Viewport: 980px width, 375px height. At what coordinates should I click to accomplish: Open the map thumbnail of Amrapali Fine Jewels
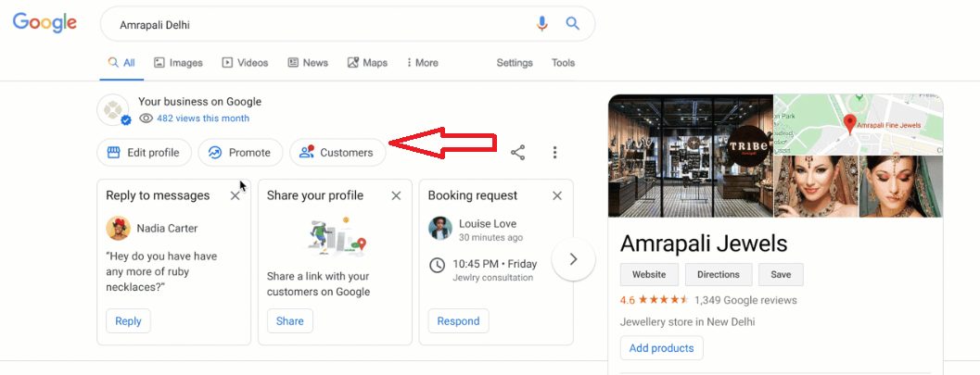859,123
